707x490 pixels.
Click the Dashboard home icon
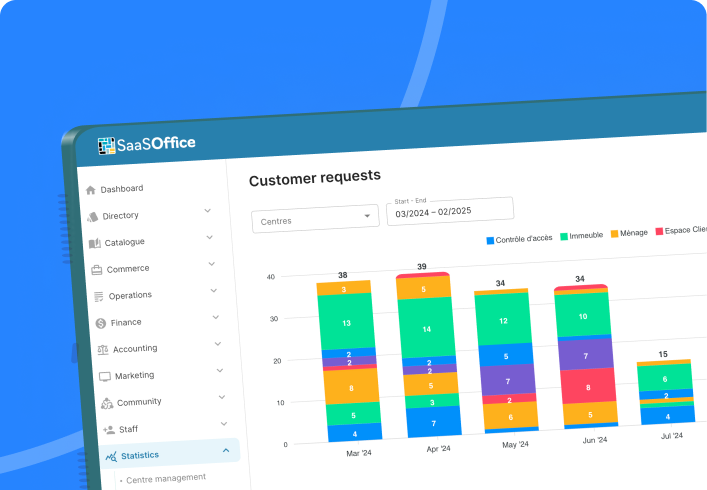click(91, 190)
